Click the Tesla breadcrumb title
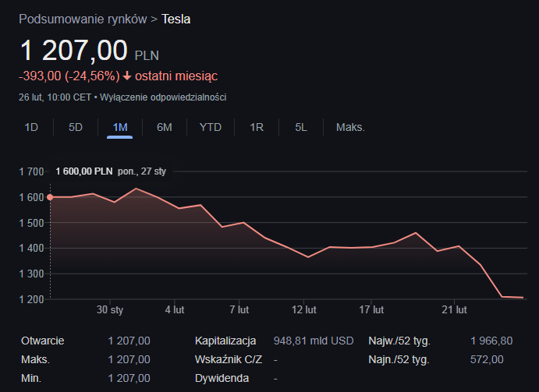Screen dimensions: 539x392 [176, 19]
